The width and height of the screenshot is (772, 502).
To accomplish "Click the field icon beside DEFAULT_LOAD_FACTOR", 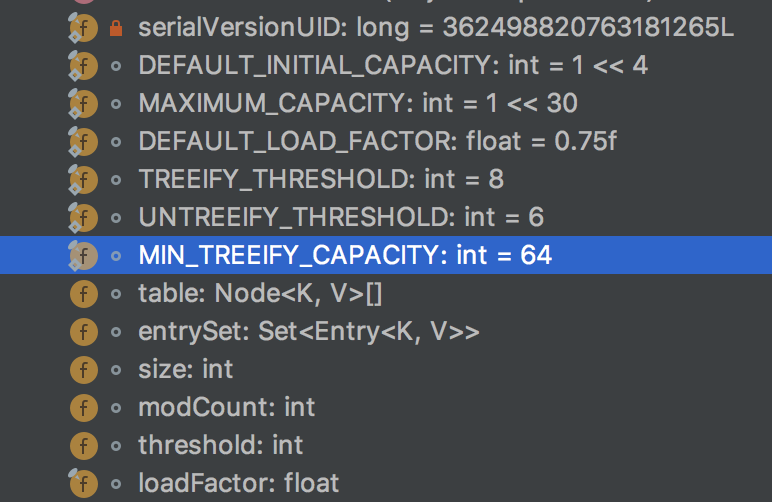I will pos(83,142).
